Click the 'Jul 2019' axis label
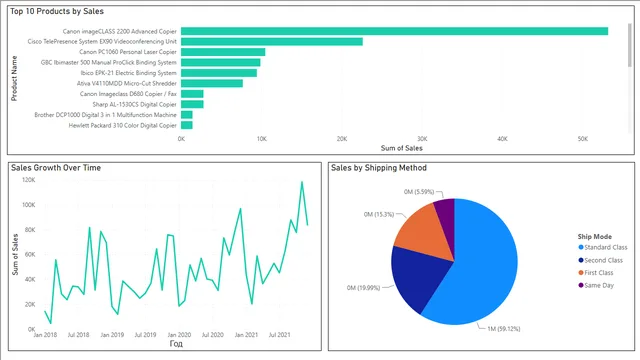 click(145, 335)
